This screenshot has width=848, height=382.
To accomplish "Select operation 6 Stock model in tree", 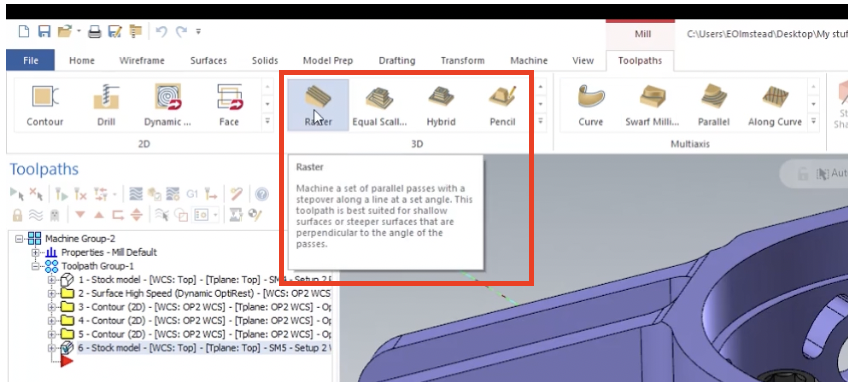I will [204, 347].
